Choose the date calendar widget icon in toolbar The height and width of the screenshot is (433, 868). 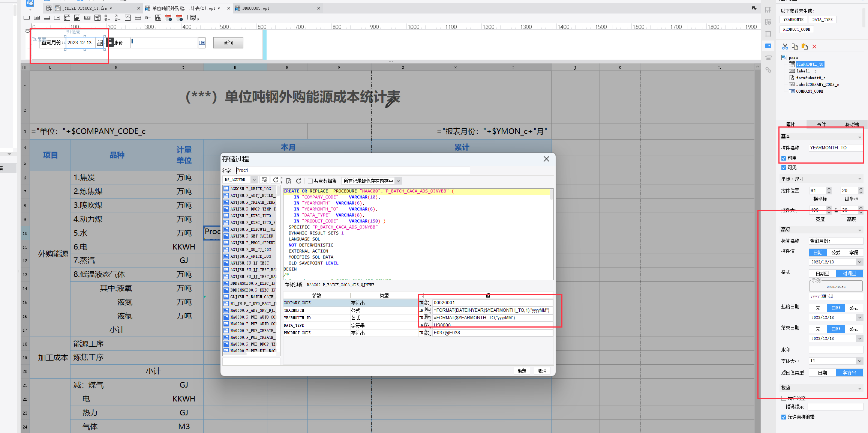(x=77, y=18)
